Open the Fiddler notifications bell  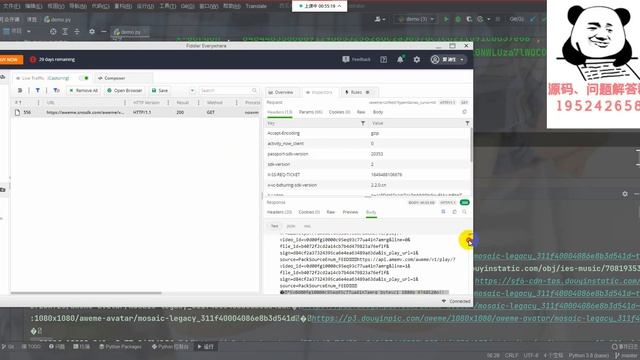(400, 60)
